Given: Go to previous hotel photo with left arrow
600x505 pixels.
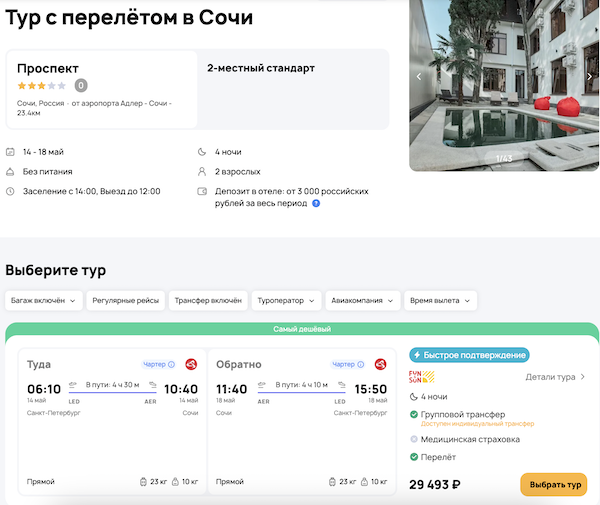Looking at the screenshot, I should (419, 76).
